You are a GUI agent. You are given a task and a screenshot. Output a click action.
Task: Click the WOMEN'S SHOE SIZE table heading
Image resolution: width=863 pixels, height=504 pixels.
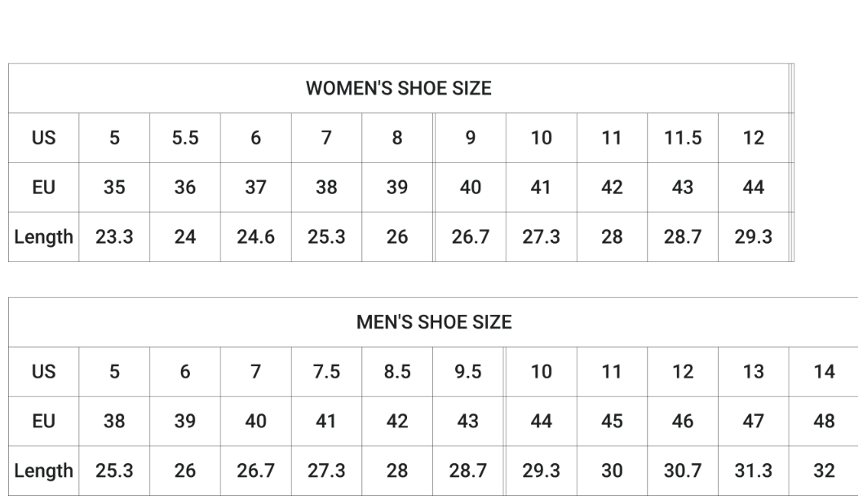(x=399, y=88)
